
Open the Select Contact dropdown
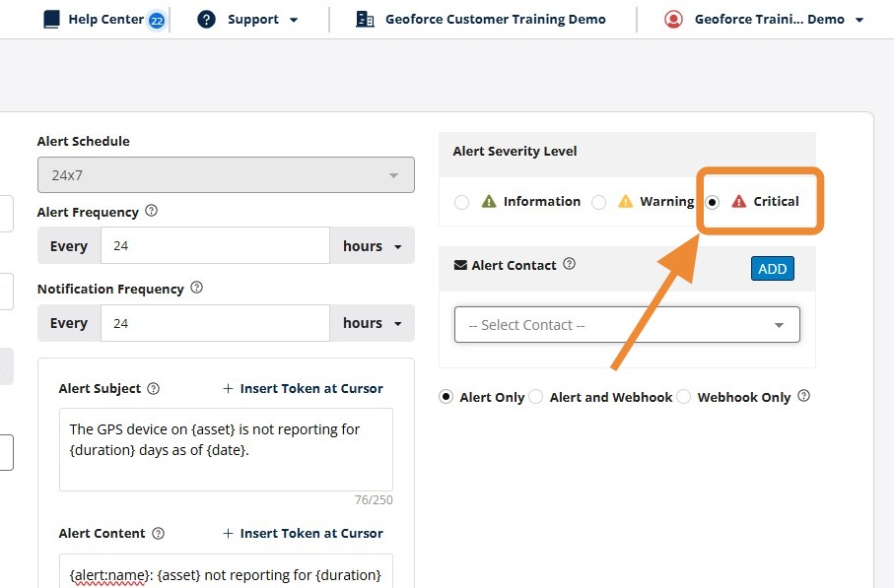[627, 325]
